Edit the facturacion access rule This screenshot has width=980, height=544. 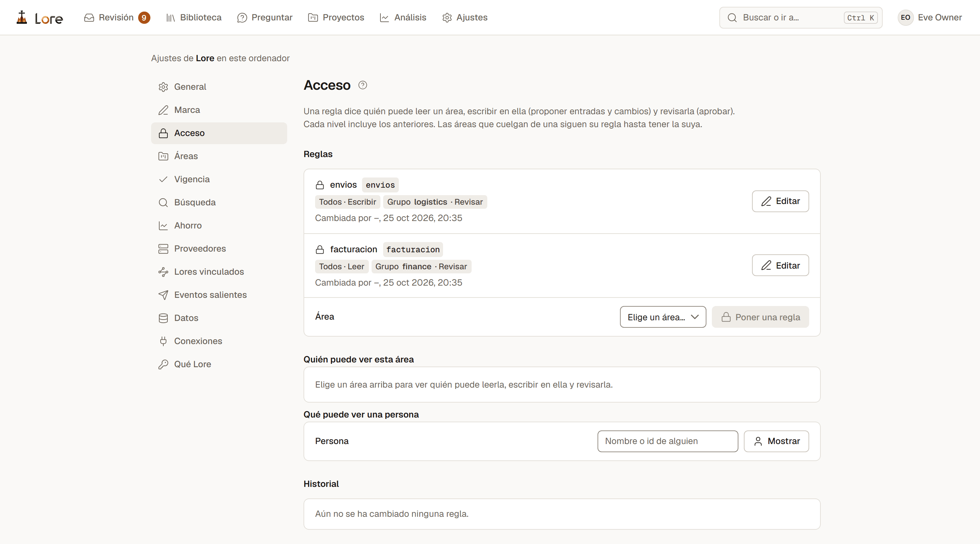[x=780, y=265]
